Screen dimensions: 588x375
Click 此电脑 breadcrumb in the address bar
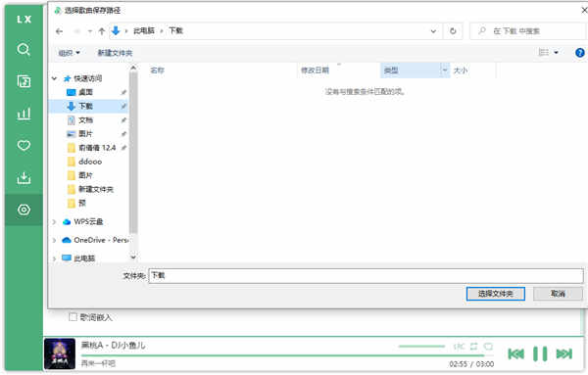[x=144, y=31]
